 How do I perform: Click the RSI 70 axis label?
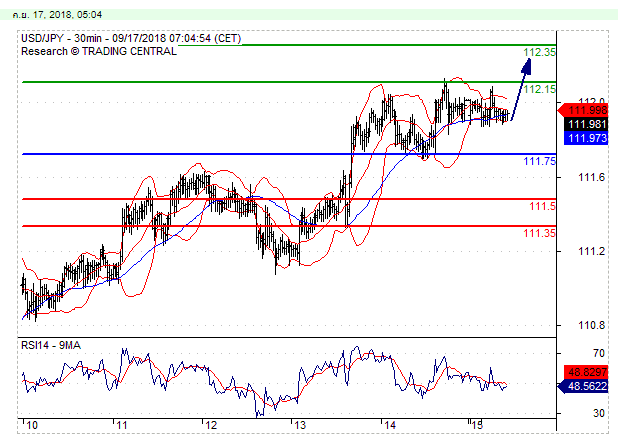599,353
